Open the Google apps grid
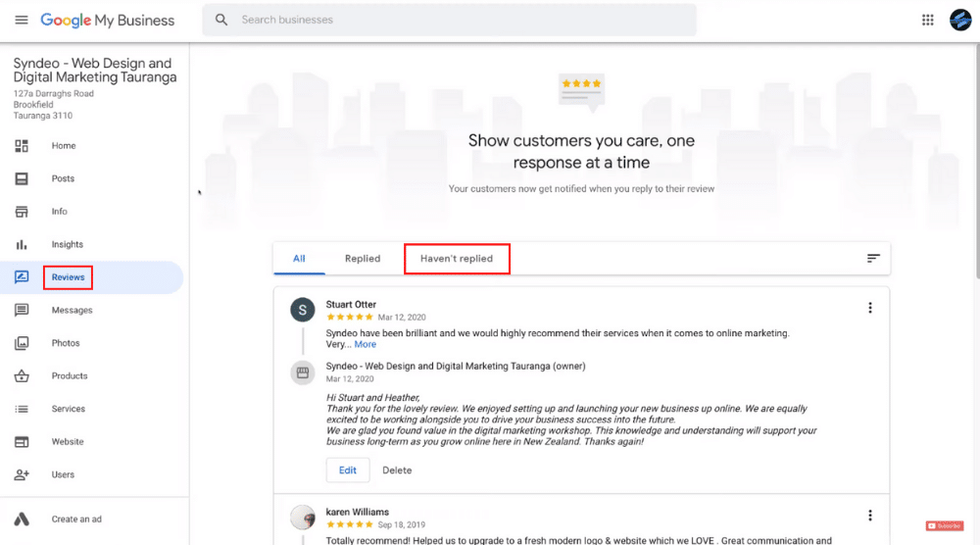 927,20
